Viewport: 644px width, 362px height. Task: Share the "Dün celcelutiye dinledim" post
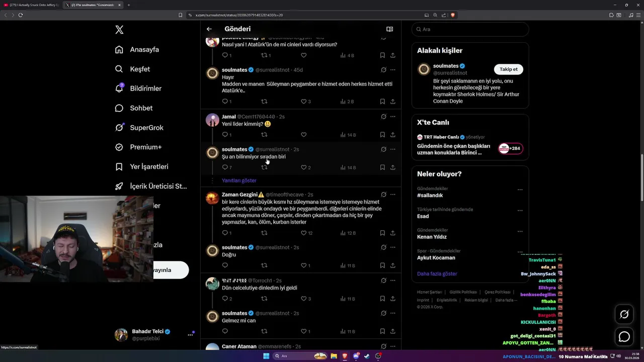pos(392,299)
